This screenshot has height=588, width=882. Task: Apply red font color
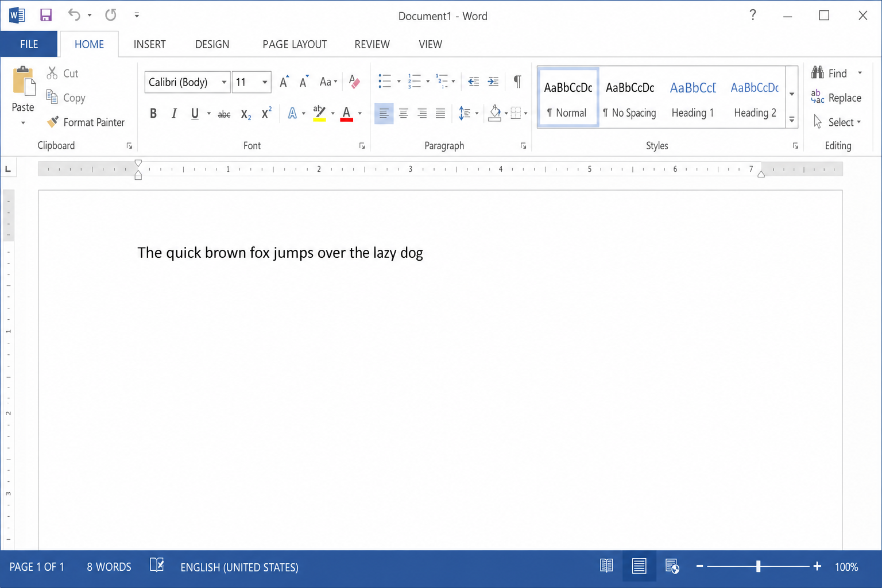pos(347,114)
